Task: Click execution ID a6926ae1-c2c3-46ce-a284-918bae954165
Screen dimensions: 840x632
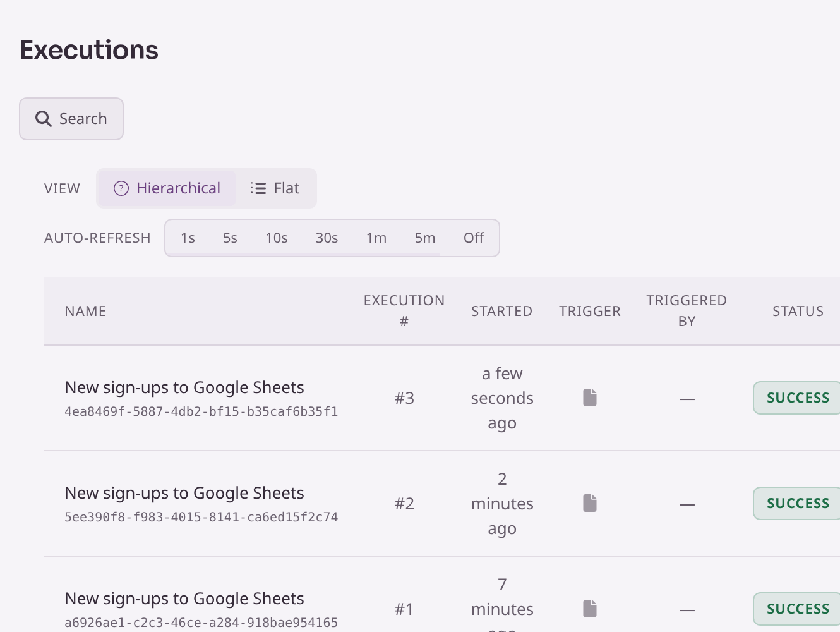Action: [x=201, y=623]
